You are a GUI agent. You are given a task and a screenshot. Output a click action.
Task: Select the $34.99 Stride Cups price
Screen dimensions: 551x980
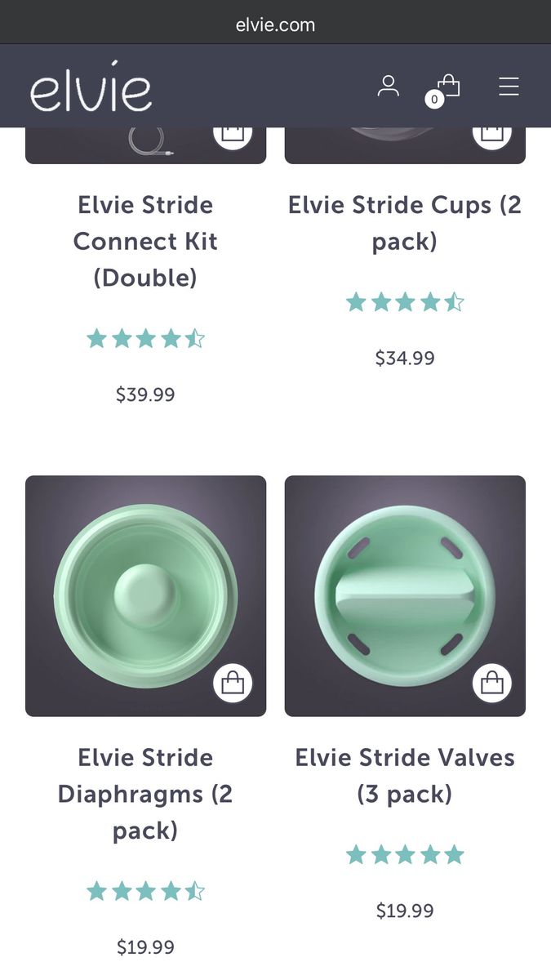tap(405, 358)
